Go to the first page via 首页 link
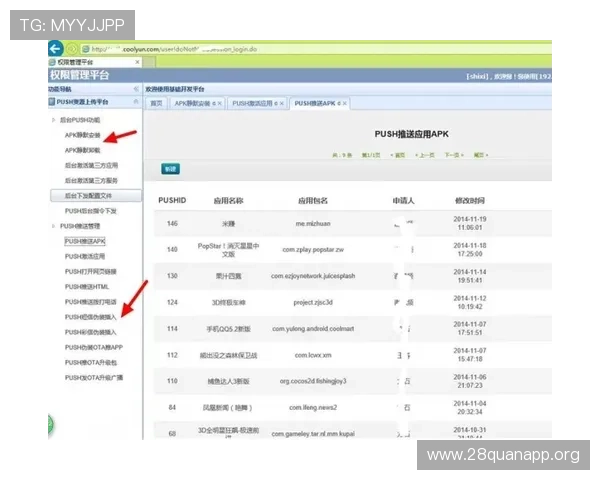600x480 pixels. point(398,155)
